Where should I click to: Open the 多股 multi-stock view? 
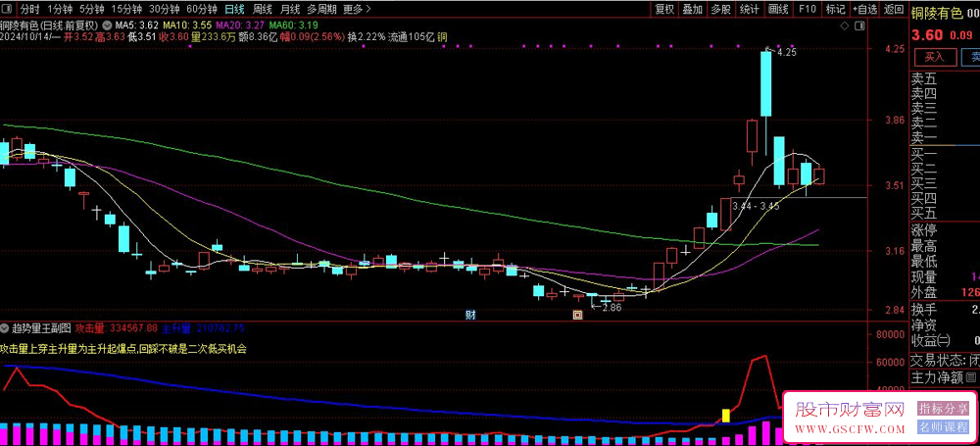(720, 9)
